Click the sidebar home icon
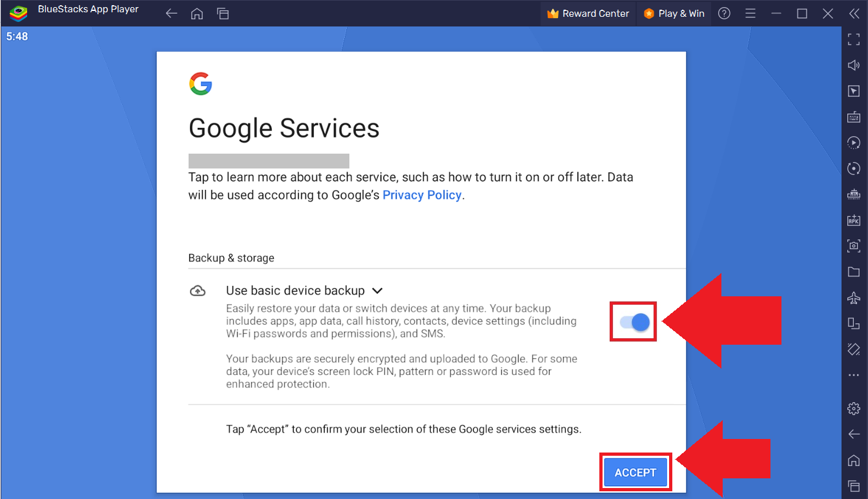 coord(854,460)
